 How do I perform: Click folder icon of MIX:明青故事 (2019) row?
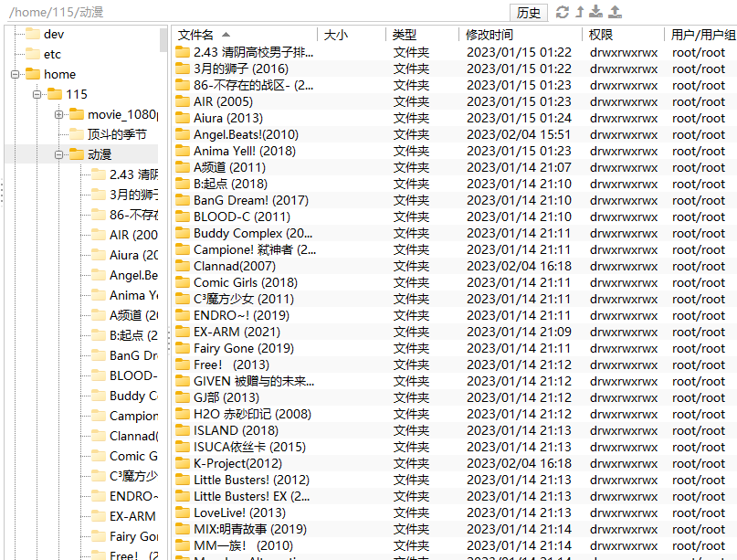tap(183, 530)
